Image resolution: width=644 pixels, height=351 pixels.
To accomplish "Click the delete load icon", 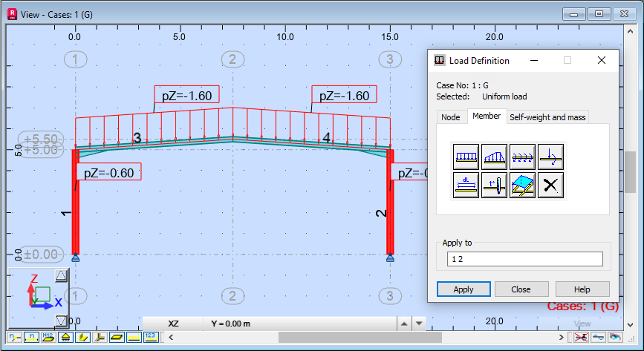I will coord(550,186).
